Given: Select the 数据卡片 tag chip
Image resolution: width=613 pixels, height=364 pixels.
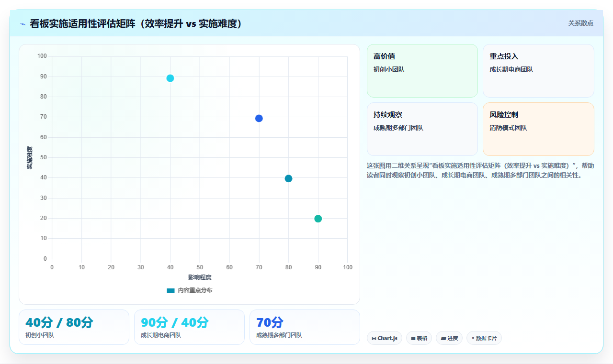Looking at the screenshot, I should (x=484, y=338).
